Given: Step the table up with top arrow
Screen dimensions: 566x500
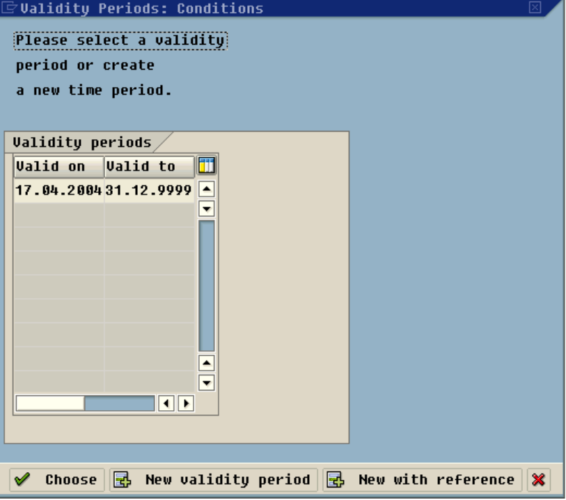Looking at the screenshot, I should coord(206,189).
